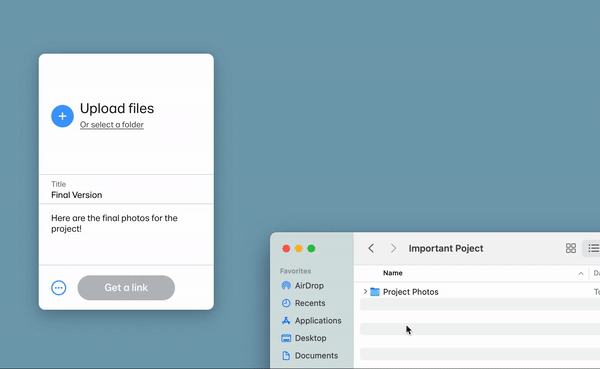Click the Or select a folder link
Screen dimensions: 600x369
point(112,125)
